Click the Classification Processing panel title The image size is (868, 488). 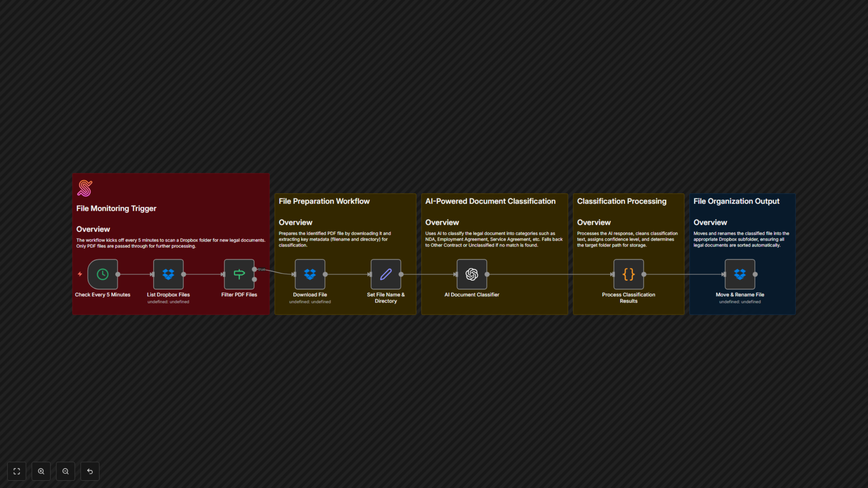pos(621,201)
